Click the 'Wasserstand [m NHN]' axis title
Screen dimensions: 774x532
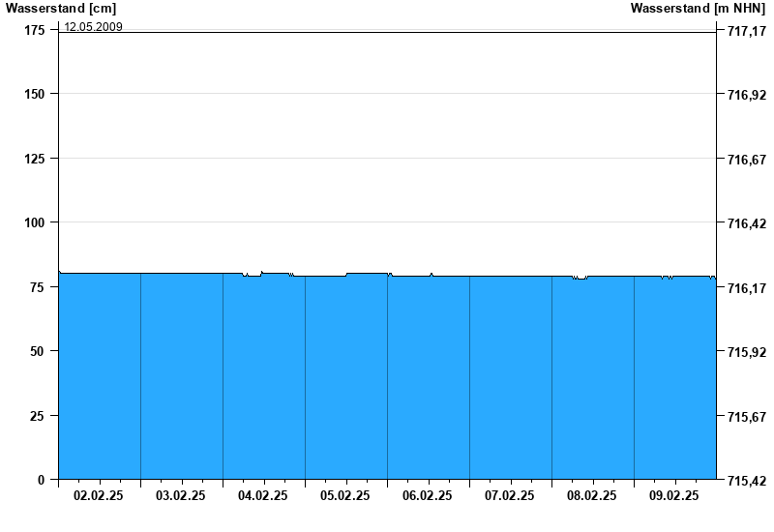(698, 9)
